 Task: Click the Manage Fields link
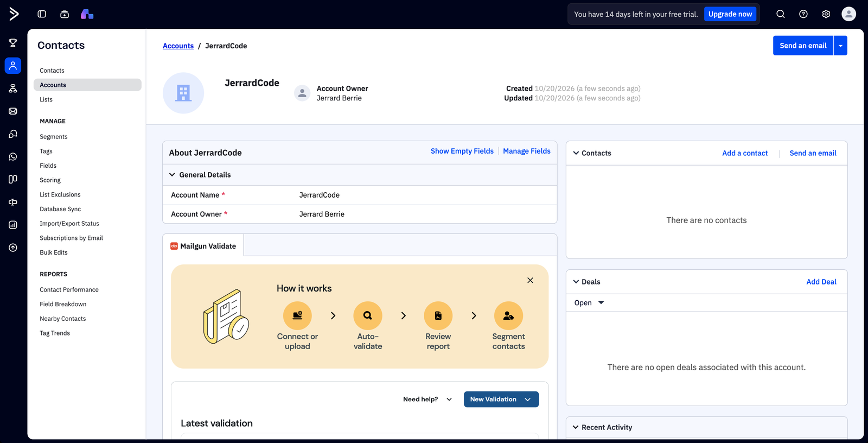pyautogui.click(x=527, y=151)
